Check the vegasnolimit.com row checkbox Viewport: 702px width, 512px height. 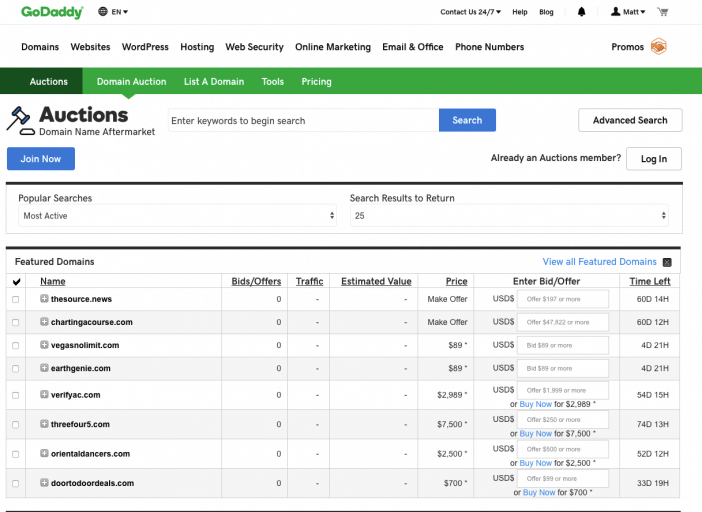(16, 346)
